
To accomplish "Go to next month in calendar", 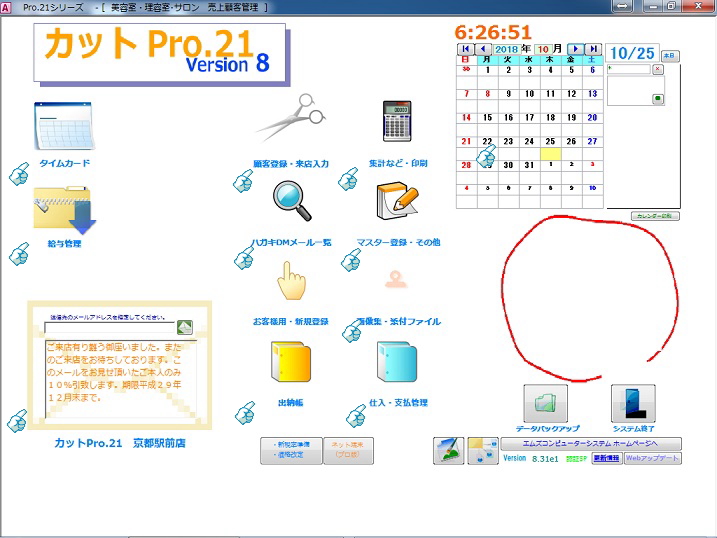I will [x=576, y=49].
